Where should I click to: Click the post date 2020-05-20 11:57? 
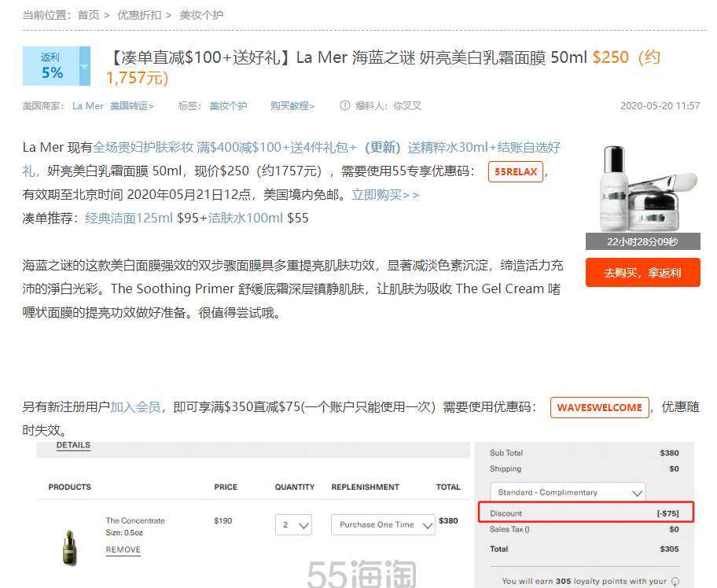[x=660, y=106]
